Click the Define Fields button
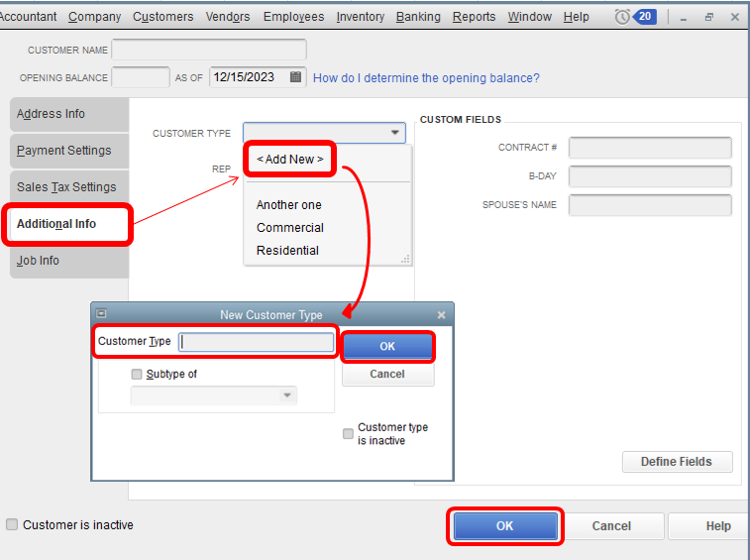The height and width of the screenshot is (560, 750). pos(677,462)
